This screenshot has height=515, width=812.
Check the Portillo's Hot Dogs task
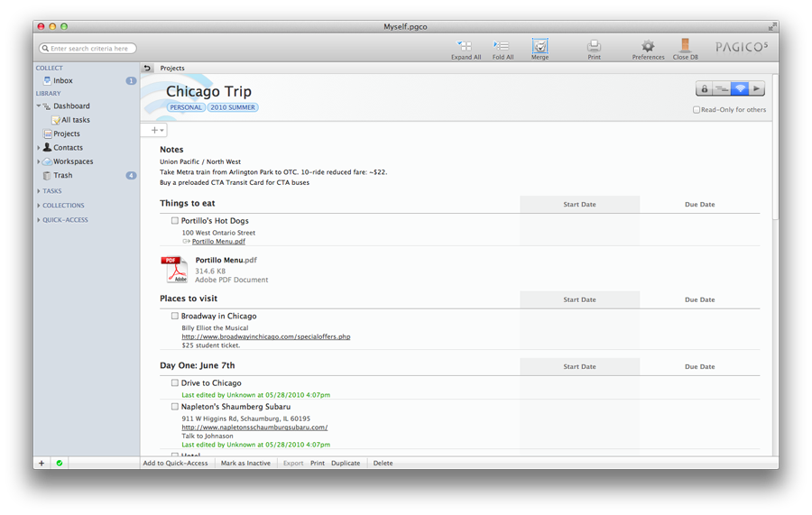(174, 220)
